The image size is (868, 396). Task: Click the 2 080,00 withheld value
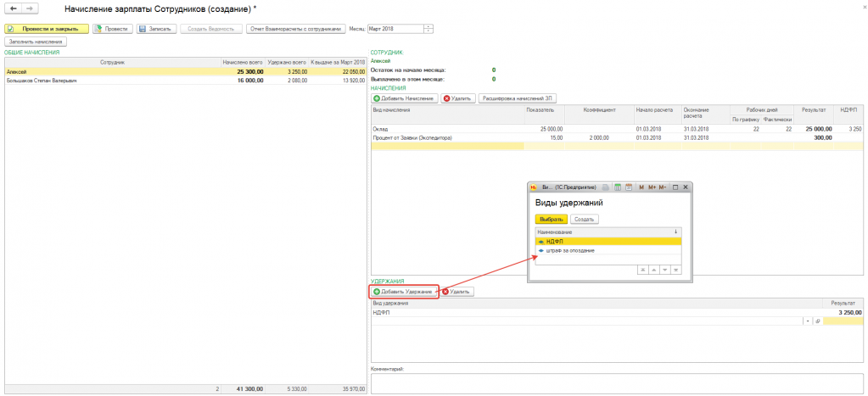pos(295,81)
